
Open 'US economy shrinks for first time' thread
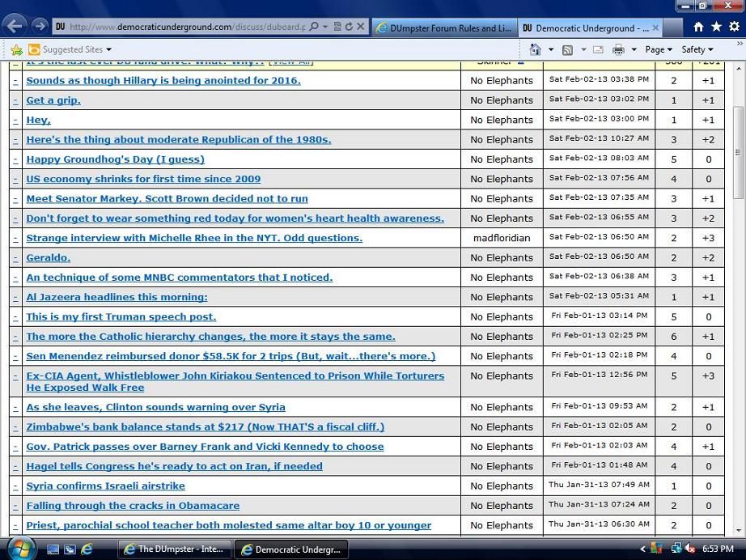tap(143, 179)
